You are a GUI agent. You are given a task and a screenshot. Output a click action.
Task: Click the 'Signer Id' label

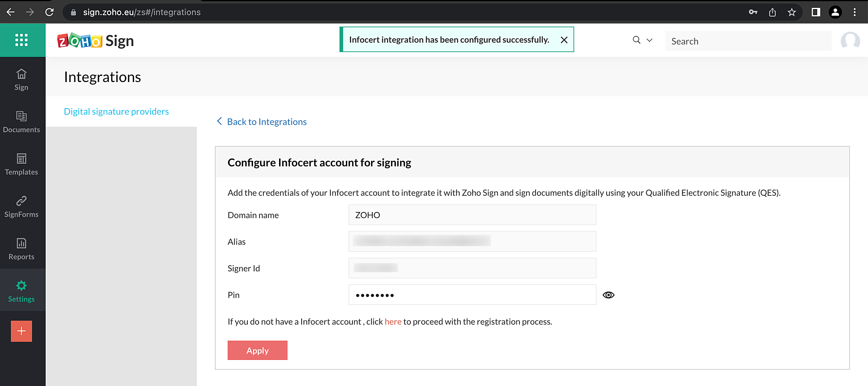(244, 268)
